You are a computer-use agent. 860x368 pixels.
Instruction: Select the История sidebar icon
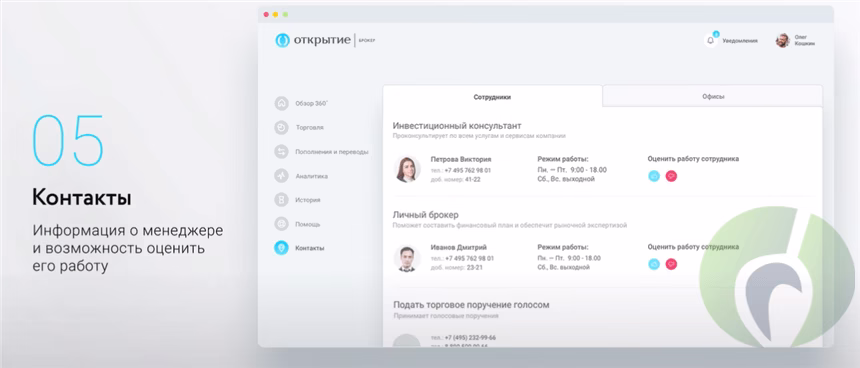tap(281, 200)
